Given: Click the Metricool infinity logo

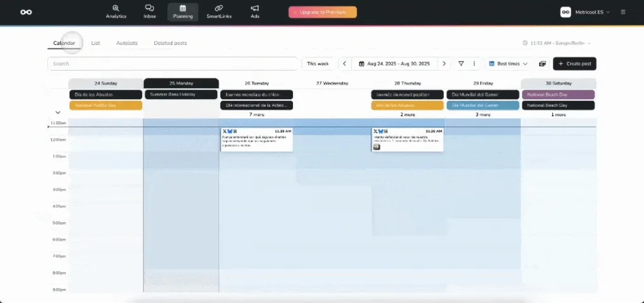Looking at the screenshot, I should (26, 12).
